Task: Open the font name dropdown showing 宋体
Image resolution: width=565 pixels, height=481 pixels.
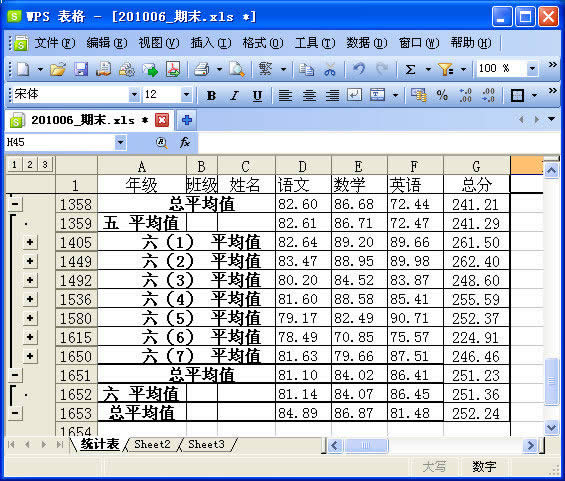Action: tap(134, 95)
